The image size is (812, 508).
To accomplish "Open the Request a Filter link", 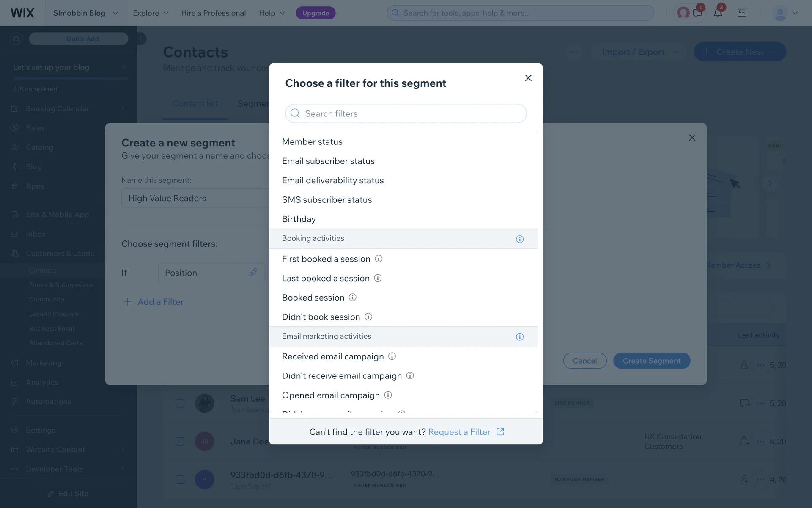I will click(459, 432).
